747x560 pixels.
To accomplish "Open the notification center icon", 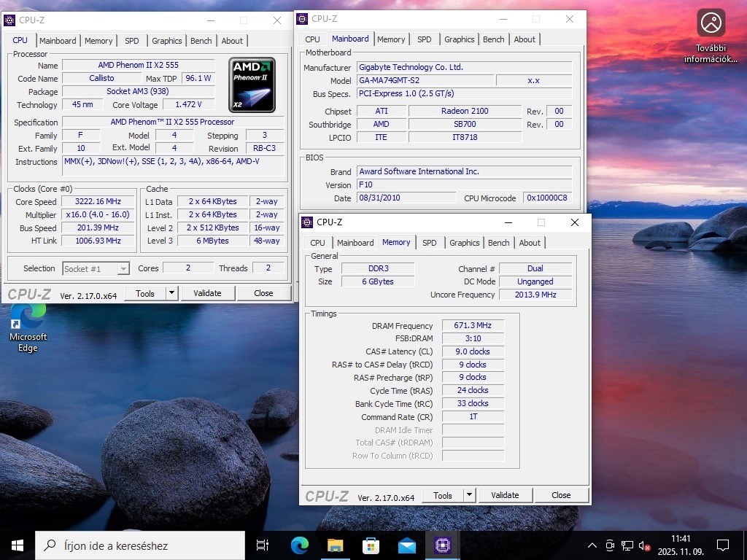I will [722, 545].
